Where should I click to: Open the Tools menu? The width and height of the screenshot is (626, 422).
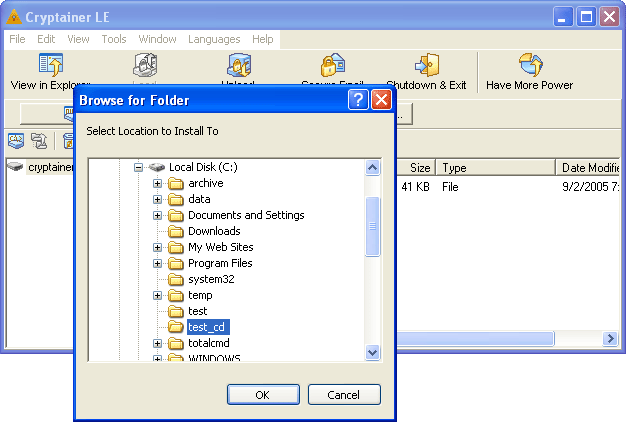click(x=114, y=39)
